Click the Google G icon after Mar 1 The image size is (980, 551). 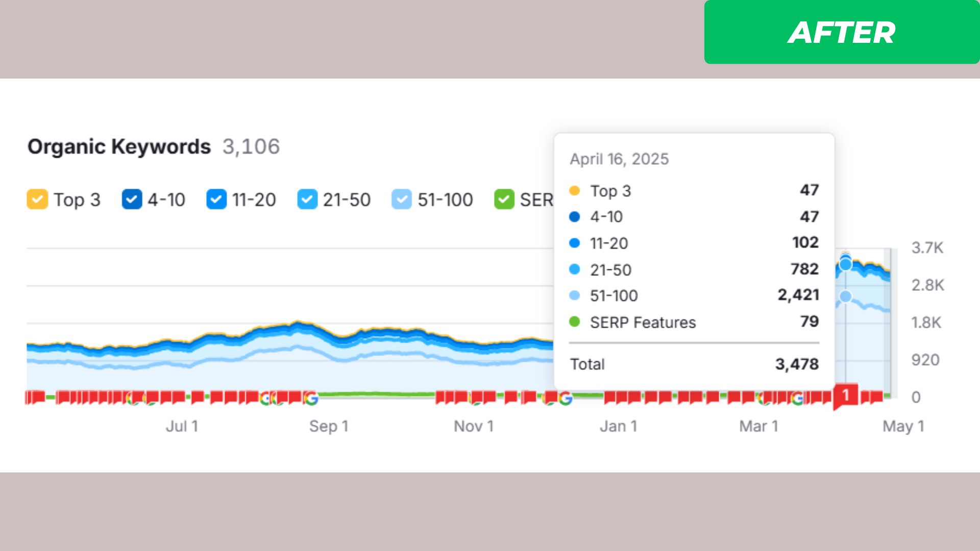pos(798,398)
